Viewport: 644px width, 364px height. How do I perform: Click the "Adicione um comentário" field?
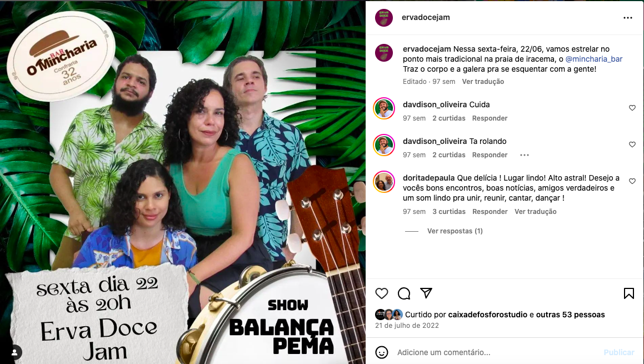[x=497, y=352]
